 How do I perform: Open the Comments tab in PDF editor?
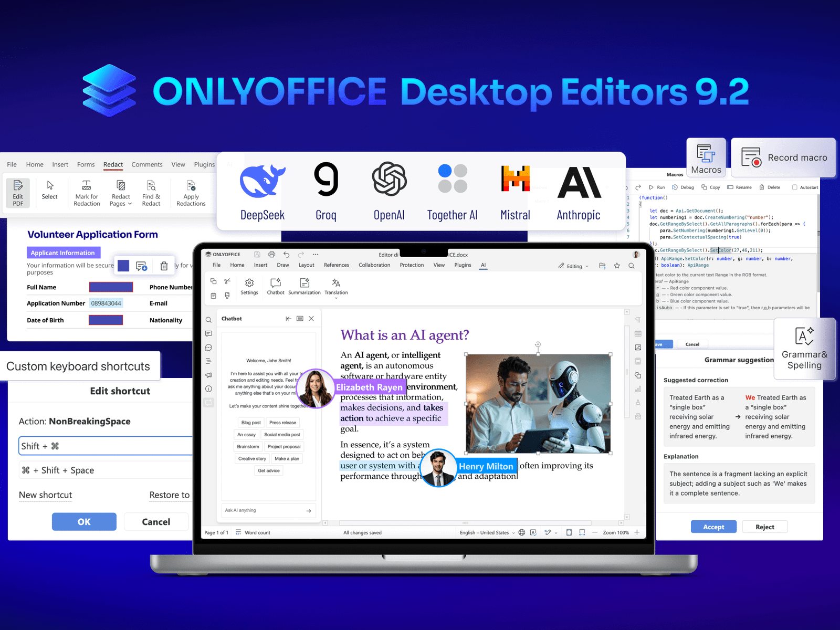tap(147, 165)
